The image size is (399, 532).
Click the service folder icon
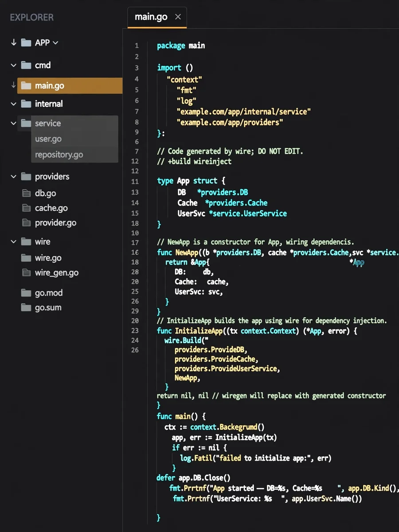tap(26, 123)
